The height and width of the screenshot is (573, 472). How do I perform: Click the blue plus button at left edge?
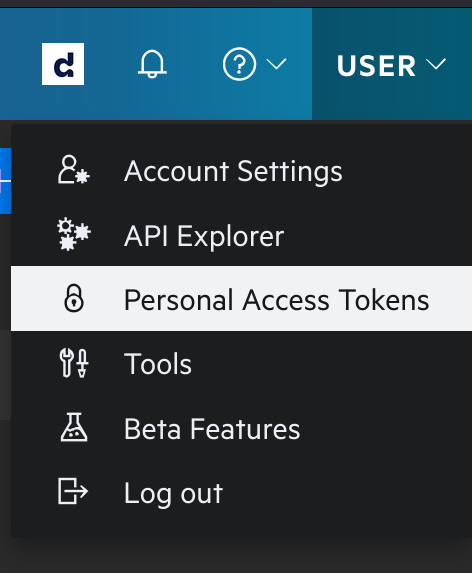click(5, 181)
